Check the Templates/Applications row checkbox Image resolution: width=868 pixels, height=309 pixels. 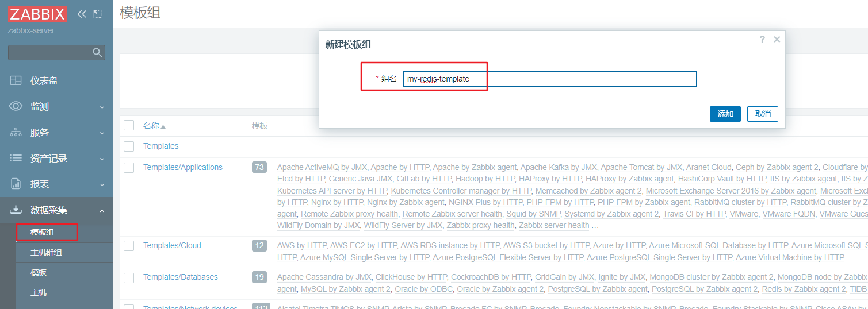click(x=129, y=167)
